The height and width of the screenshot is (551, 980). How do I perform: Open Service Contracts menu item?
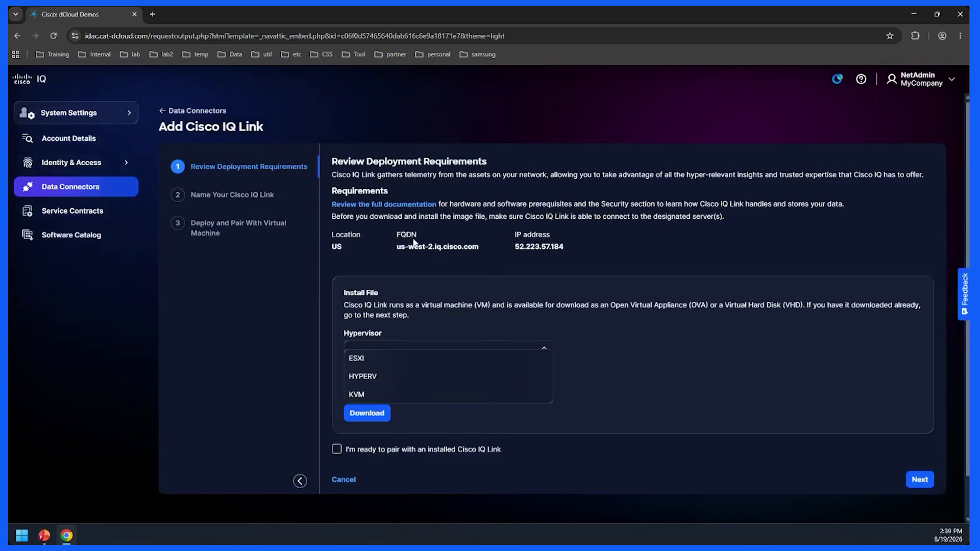[76, 211]
